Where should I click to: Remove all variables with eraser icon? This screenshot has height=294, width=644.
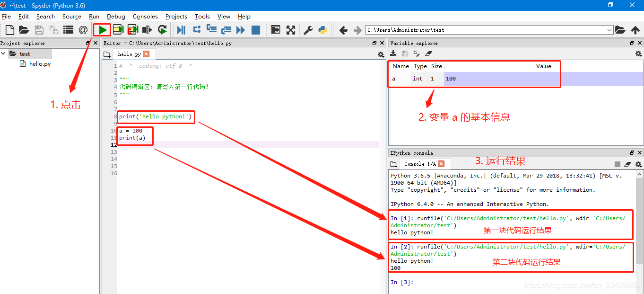(x=428, y=53)
